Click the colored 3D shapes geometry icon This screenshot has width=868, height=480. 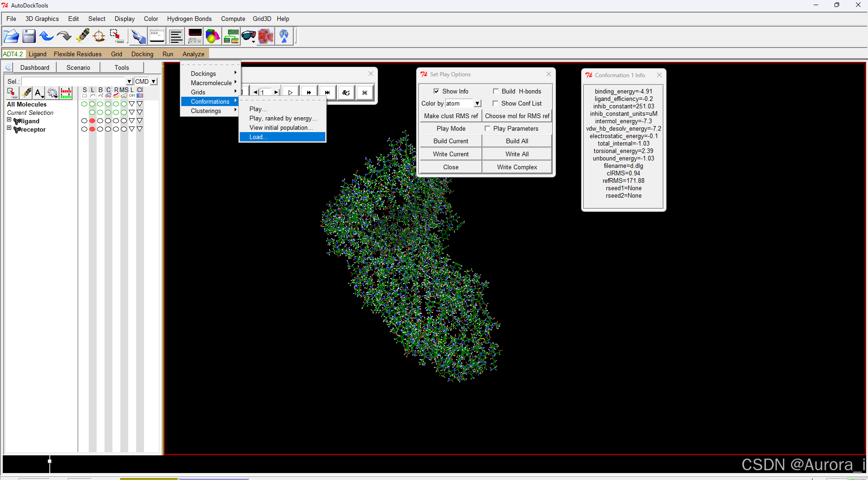pos(212,36)
